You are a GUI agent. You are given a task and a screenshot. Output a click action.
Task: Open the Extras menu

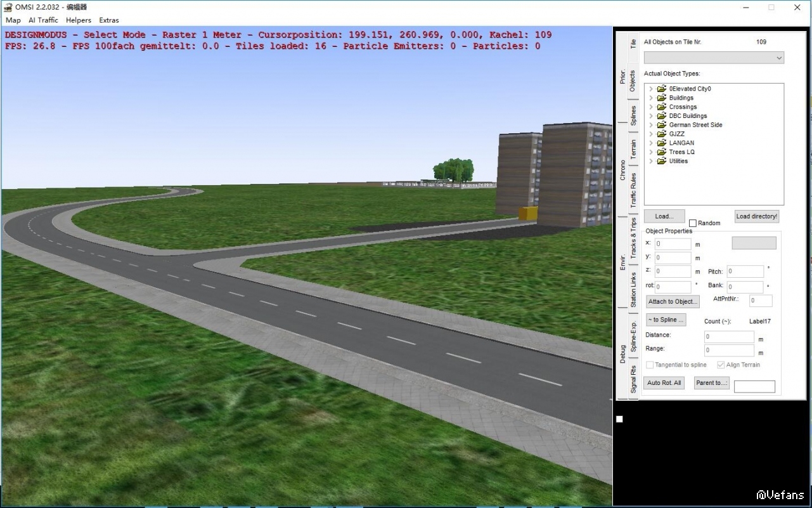(109, 20)
